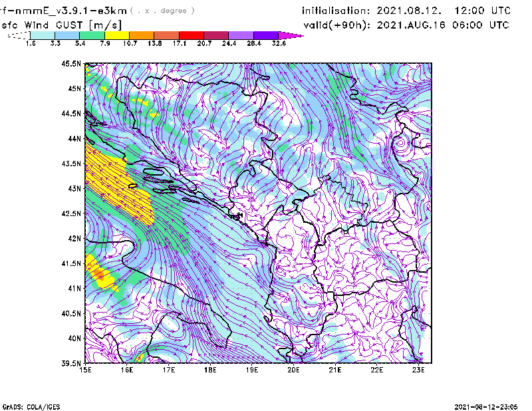Click the legend value '1.6'

point(31,43)
